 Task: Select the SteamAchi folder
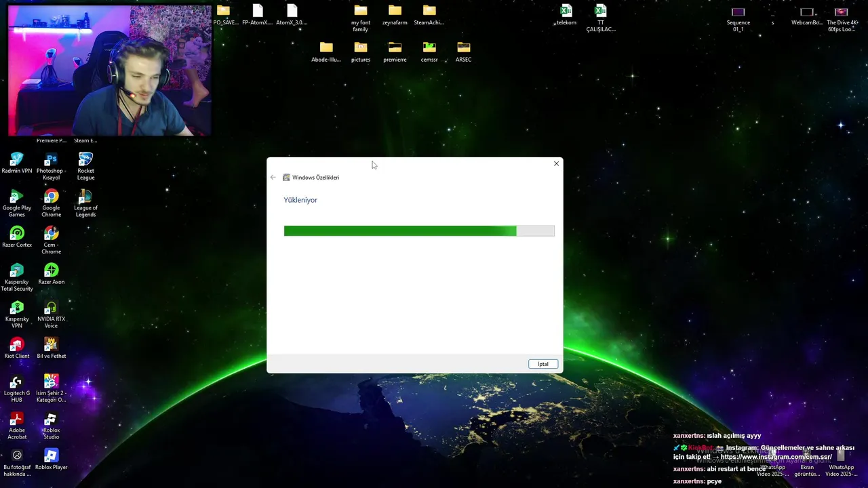pos(429,14)
